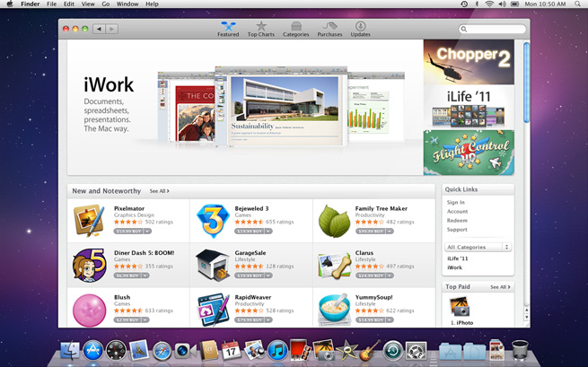Expand YummySoup! buy options arrow

click(390, 320)
